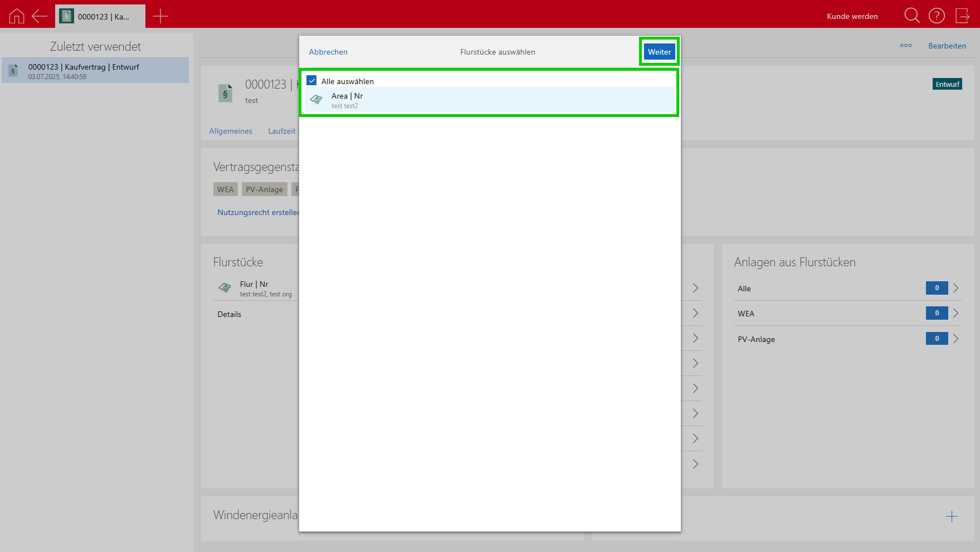Image resolution: width=980 pixels, height=552 pixels.
Task: Add item with plus icon at bottom right
Action: click(952, 516)
